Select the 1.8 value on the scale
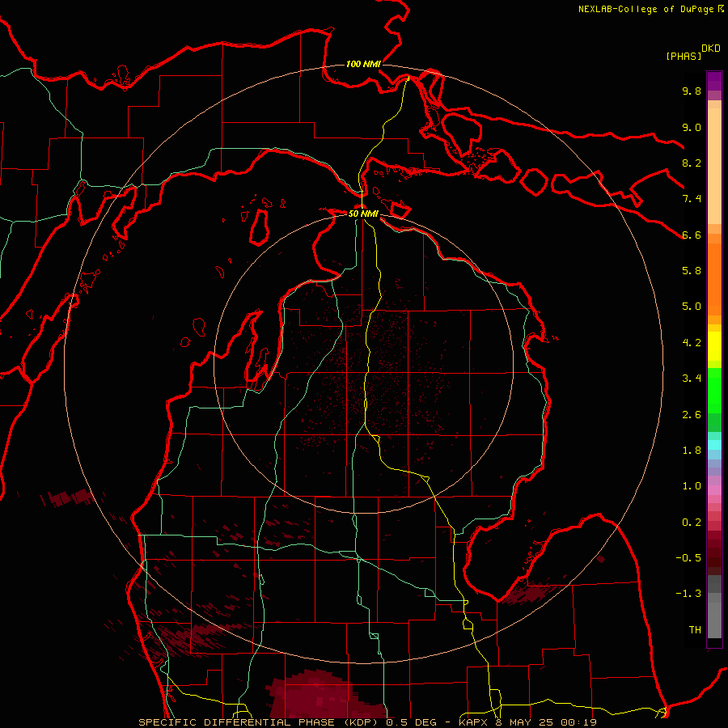 click(x=692, y=451)
